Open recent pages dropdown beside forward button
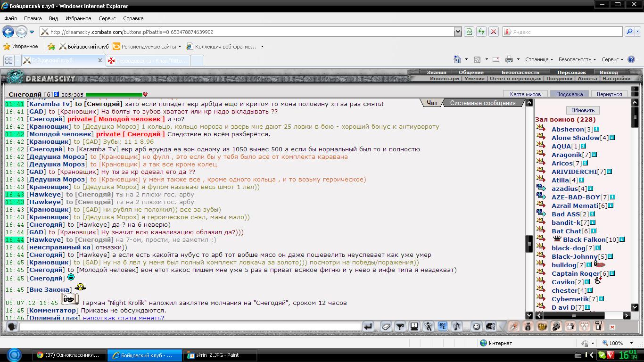This screenshot has height=362, width=644. 32,32
